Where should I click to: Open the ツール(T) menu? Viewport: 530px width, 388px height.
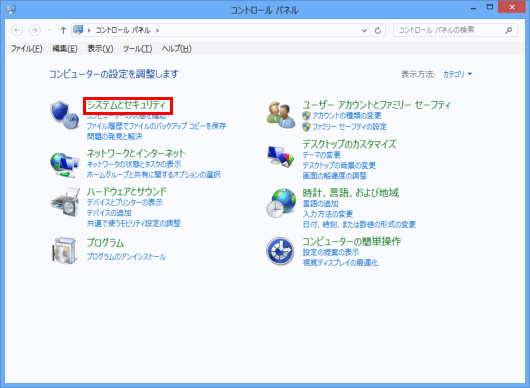(x=137, y=49)
